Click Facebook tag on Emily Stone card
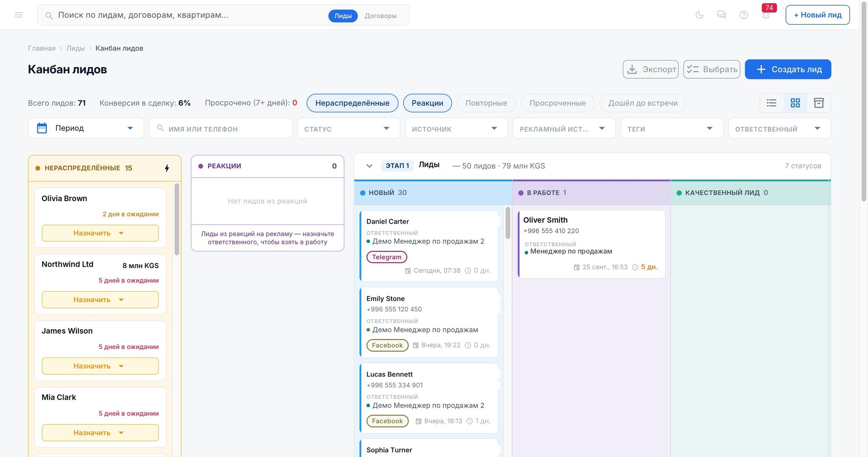The height and width of the screenshot is (457, 868). point(387,345)
